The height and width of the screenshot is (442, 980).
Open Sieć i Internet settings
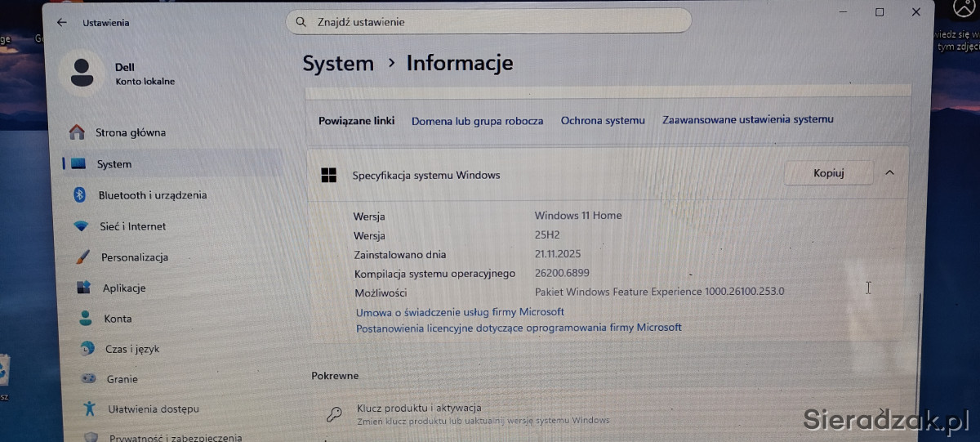pos(132,226)
